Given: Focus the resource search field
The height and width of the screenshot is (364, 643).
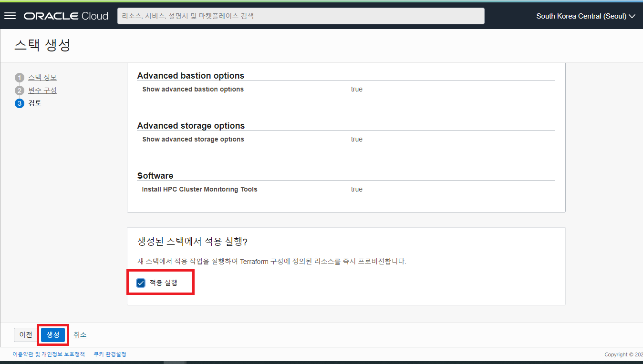Looking at the screenshot, I should tap(301, 16).
